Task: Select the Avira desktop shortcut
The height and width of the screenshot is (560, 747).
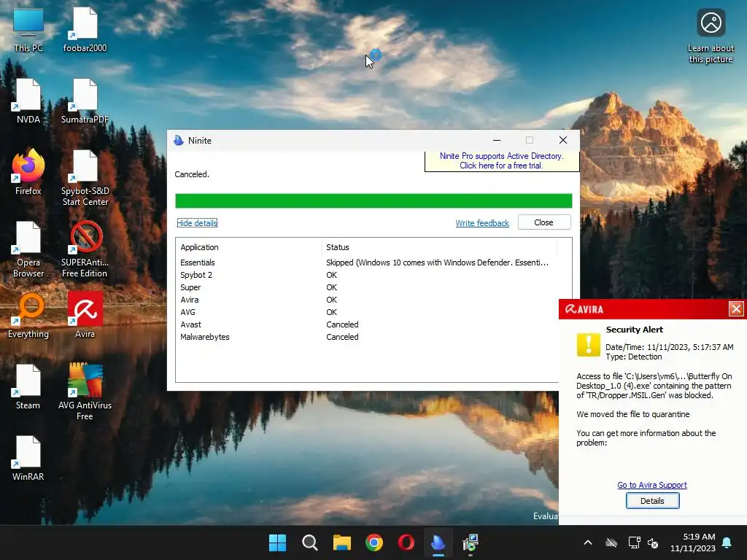Action: click(x=85, y=315)
